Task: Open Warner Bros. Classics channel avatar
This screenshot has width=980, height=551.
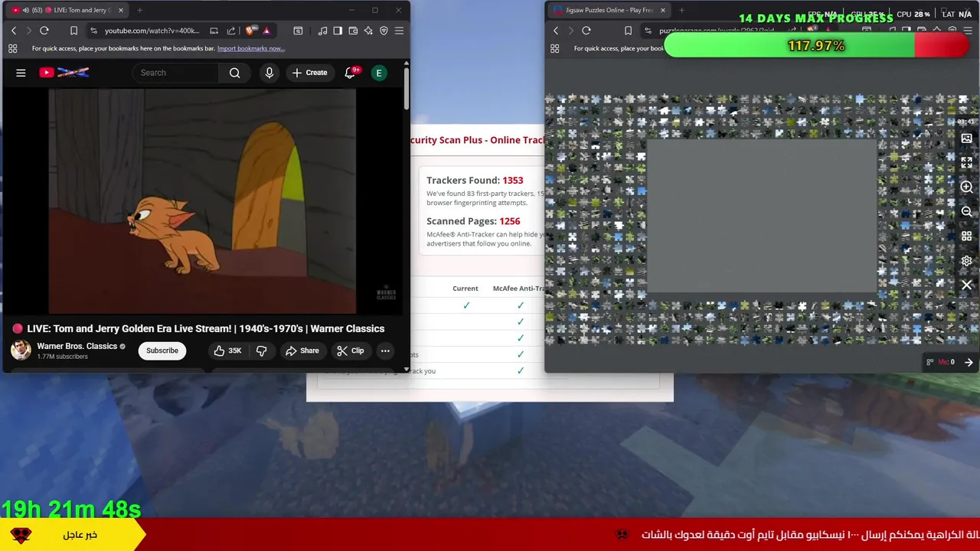Action: 21,350
